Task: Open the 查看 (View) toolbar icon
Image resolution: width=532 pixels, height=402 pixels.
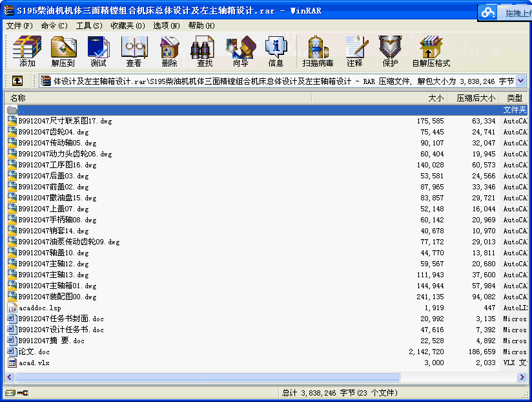Action: click(134, 52)
